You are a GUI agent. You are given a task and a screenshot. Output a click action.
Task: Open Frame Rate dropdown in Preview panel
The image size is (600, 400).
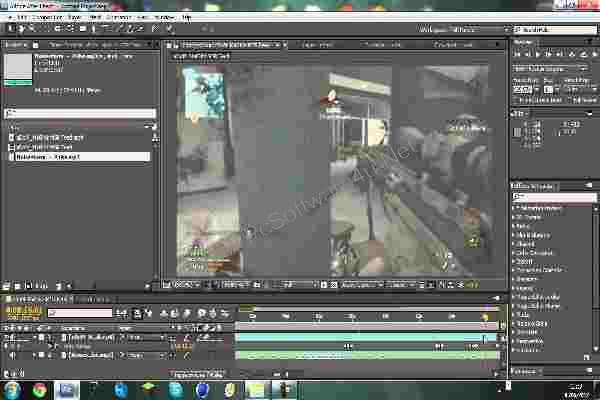tap(527, 90)
